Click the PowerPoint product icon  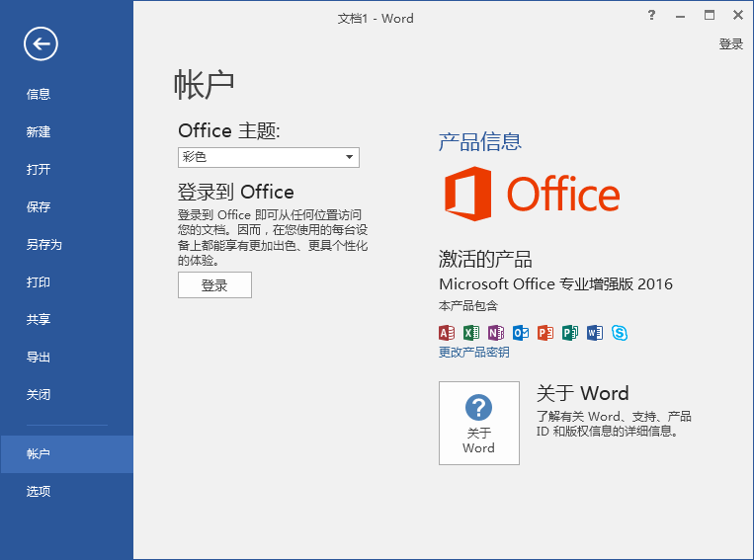pos(545,333)
